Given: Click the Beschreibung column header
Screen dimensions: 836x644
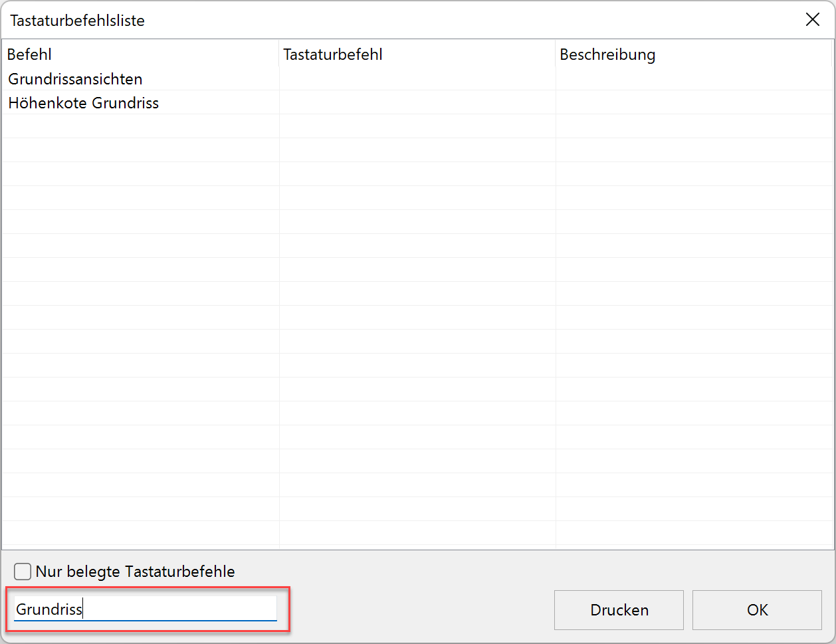Looking at the screenshot, I should [607, 54].
